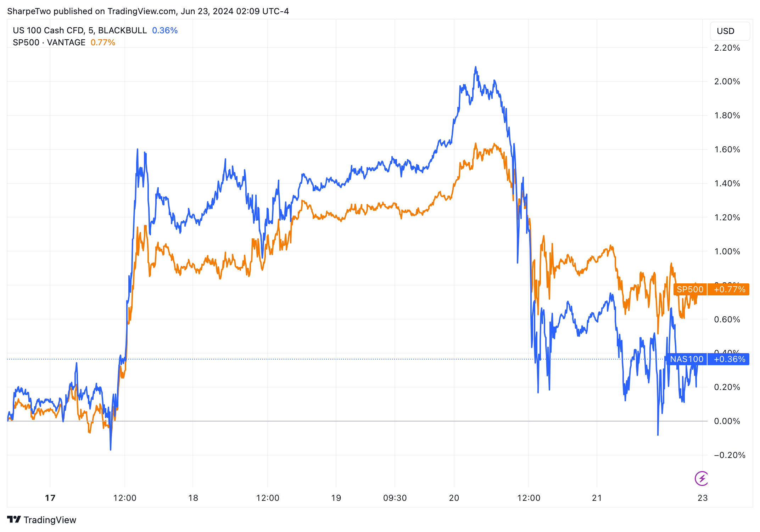
Task: Click the blue 0.36% legend value
Action: tap(165, 30)
